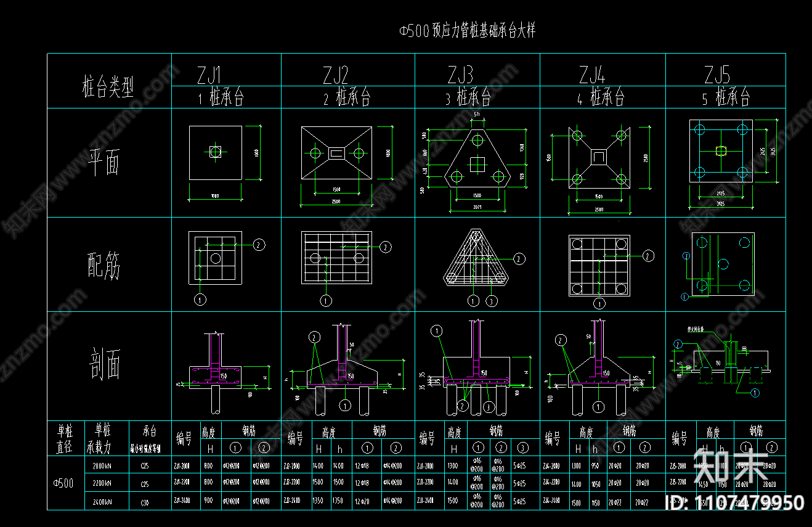This screenshot has width=812, height=527.
Task: Click the 2 桩承台 label
Action: [347, 97]
